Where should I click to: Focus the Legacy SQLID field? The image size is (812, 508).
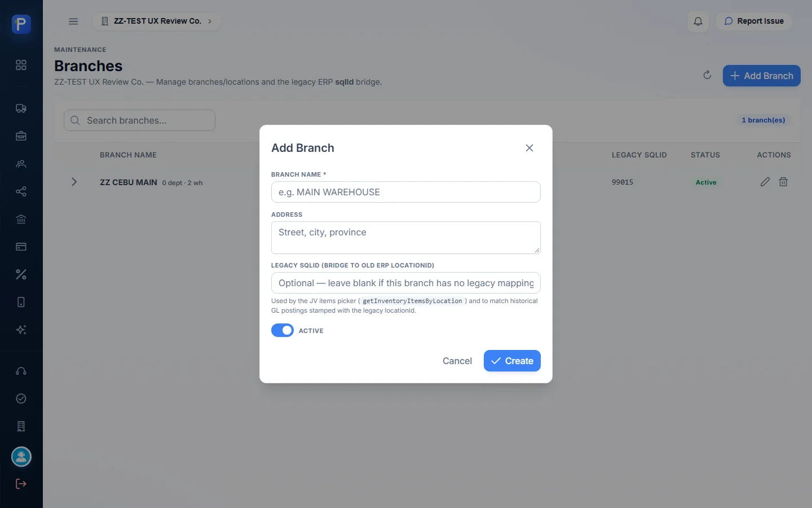pyautogui.click(x=406, y=283)
